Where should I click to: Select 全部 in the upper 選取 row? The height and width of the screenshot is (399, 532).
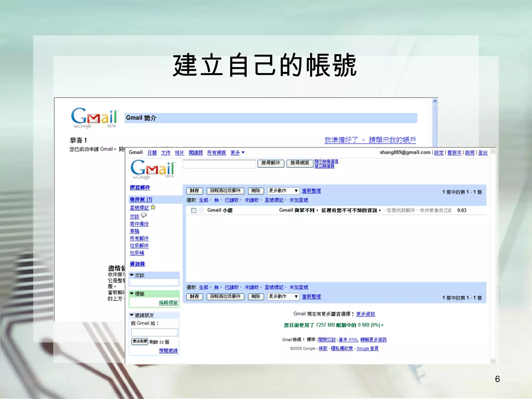[204, 200]
